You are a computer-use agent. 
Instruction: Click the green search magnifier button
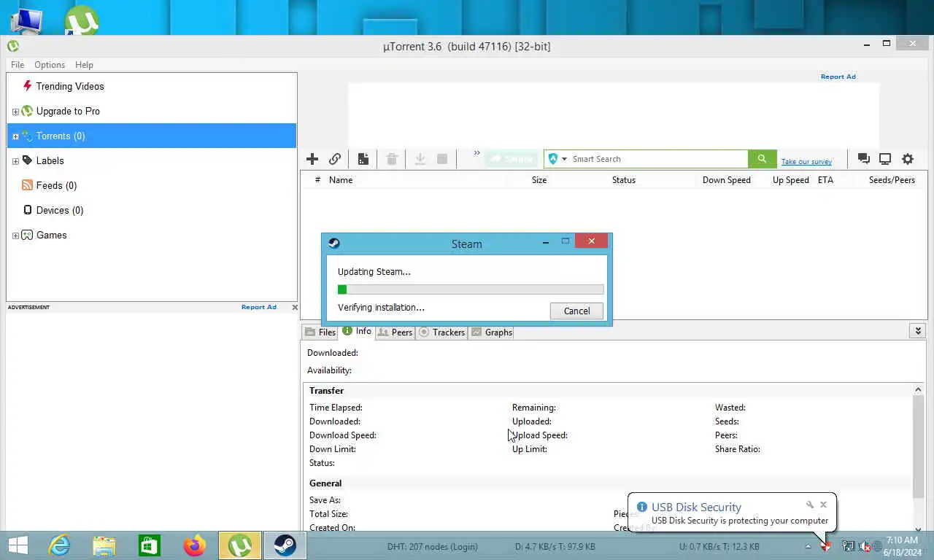click(x=762, y=159)
